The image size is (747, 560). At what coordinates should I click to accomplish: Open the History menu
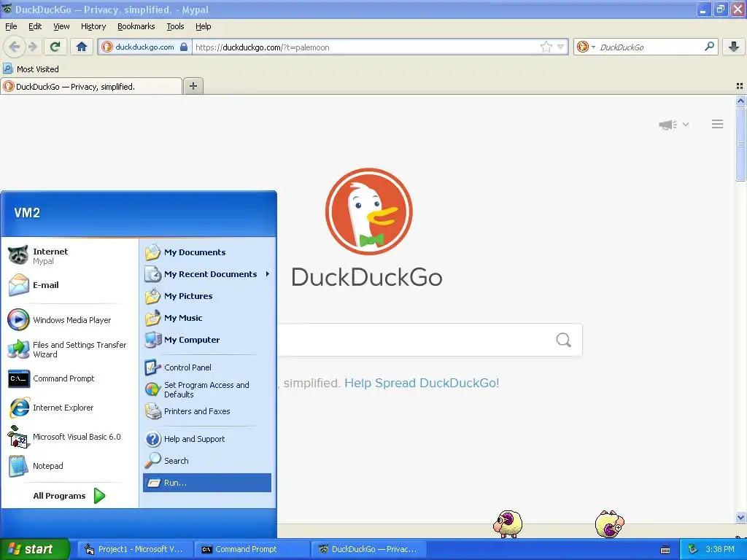(x=93, y=26)
